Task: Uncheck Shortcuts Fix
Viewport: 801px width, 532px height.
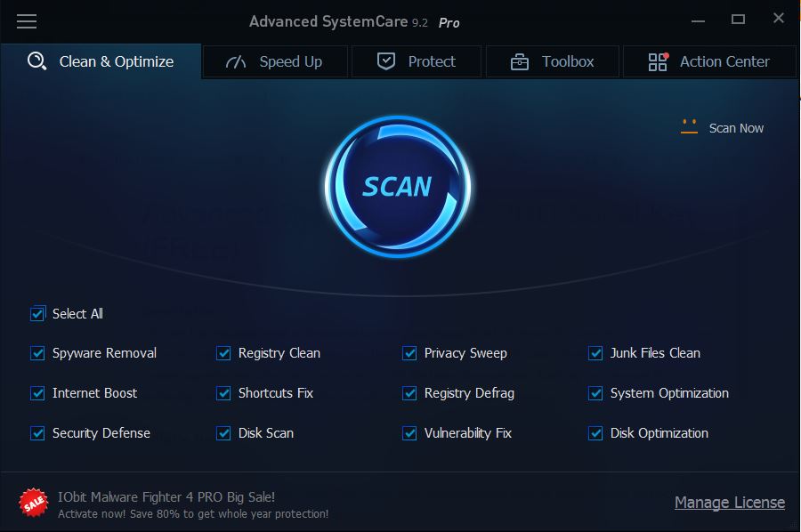Action: 223,393
